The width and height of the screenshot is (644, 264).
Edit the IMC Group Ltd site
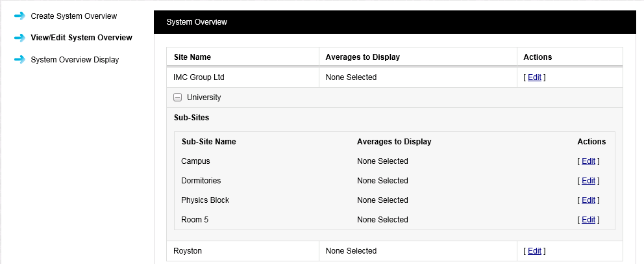coord(534,77)
